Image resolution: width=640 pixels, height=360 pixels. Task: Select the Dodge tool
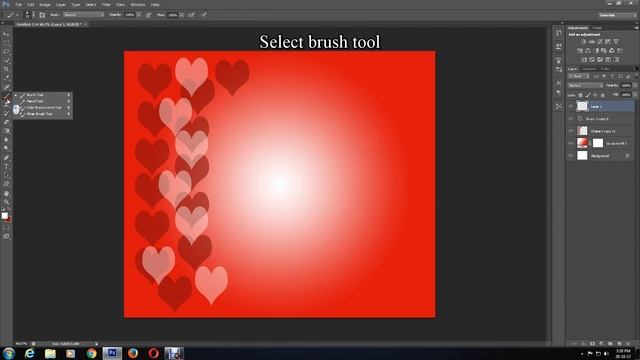coord(6,148)
